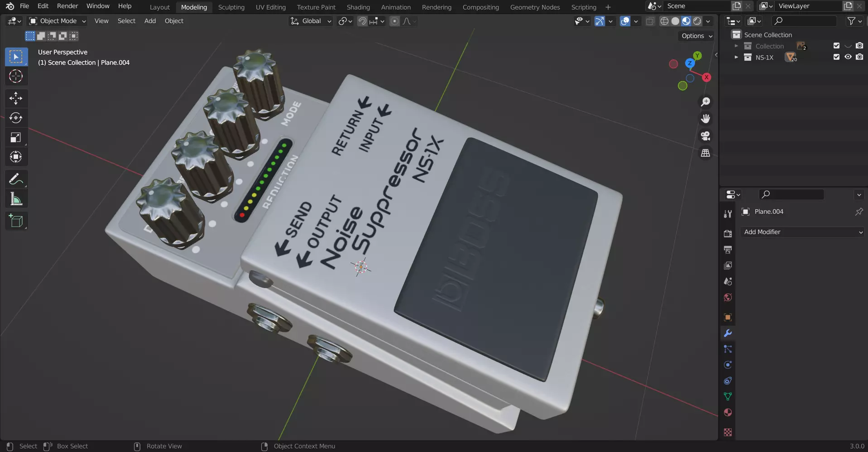This screenshot has width=868, height=452.
Task: Open the Render menu
Action: tap(67, 6)
